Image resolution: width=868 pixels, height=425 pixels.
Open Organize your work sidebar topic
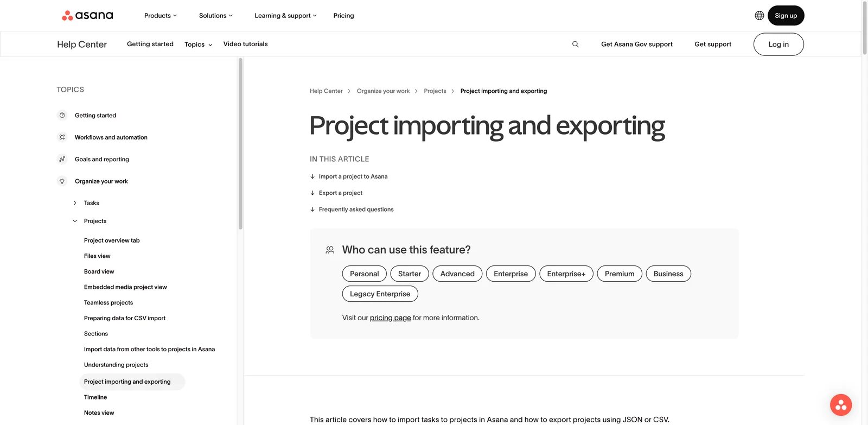[x=101, y=181]
